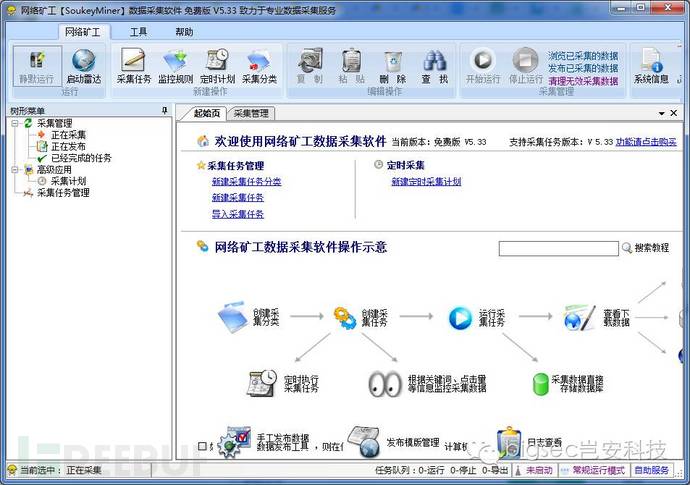Click 发布模版管理 icon
Viewport: 690px width, 485px height.
[363, 441]
